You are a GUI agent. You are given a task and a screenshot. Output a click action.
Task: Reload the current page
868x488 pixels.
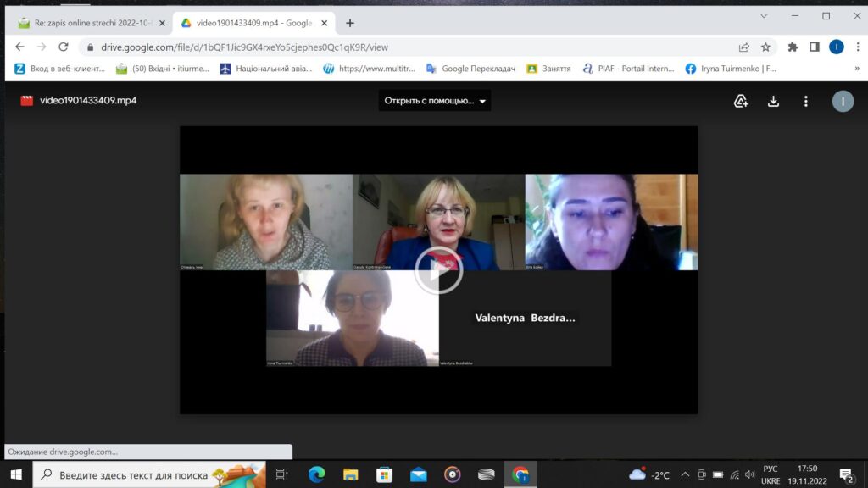(63, 47)
